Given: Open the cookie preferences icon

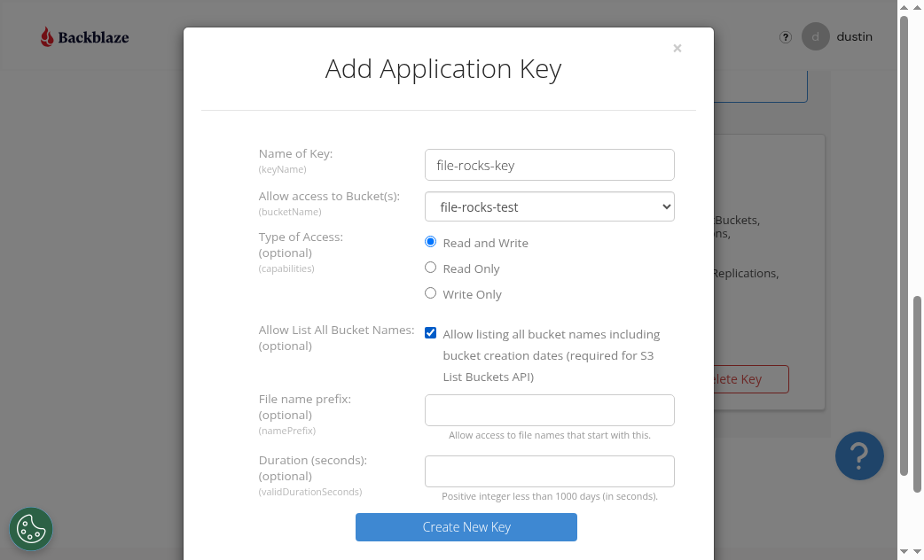Looking at the screenshot, I should point(31,529).
